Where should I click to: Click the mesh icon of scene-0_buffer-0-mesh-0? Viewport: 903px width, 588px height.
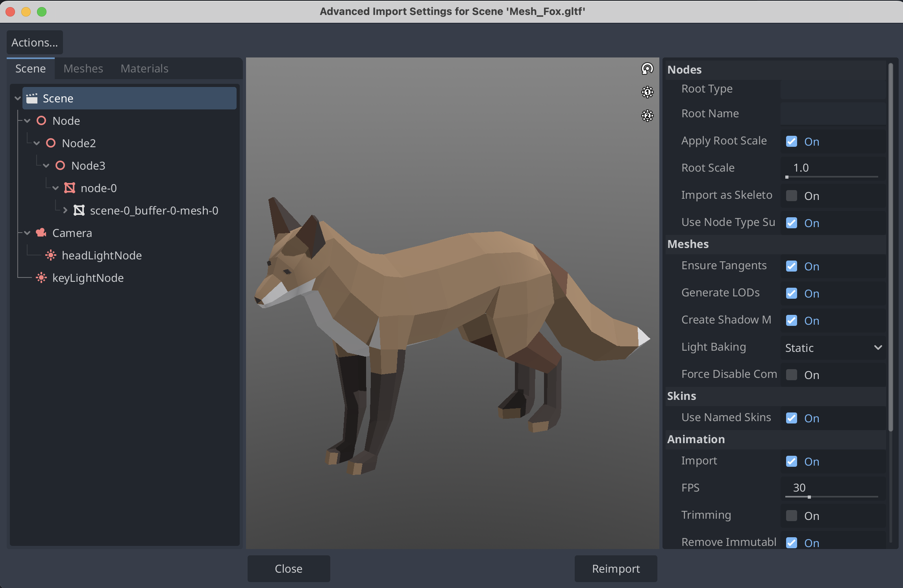(79, 211)
